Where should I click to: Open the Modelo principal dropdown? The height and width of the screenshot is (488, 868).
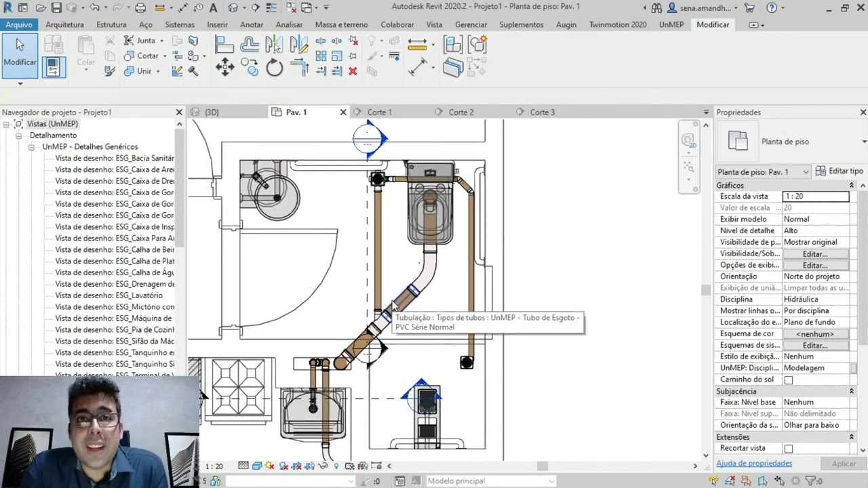click(491, 481)
